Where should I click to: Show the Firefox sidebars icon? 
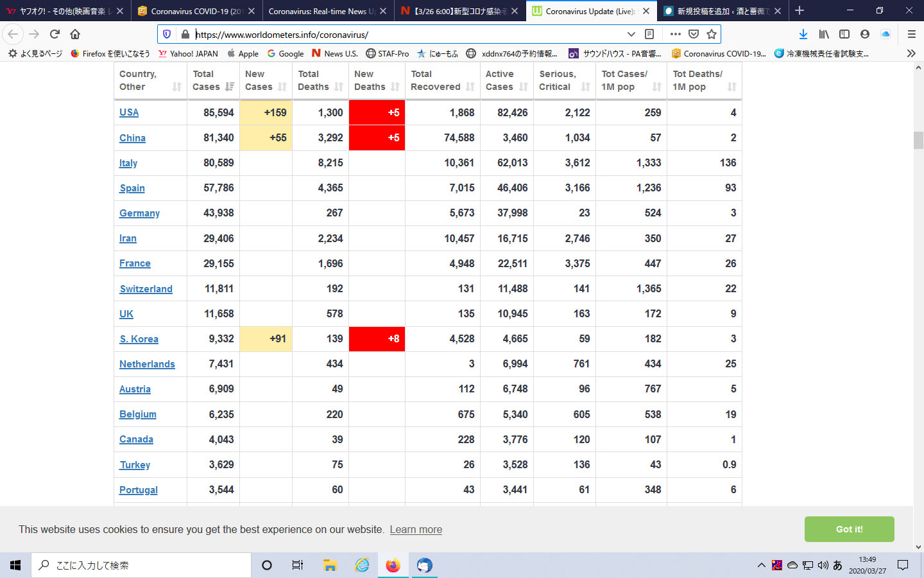[x=844, y=34]
